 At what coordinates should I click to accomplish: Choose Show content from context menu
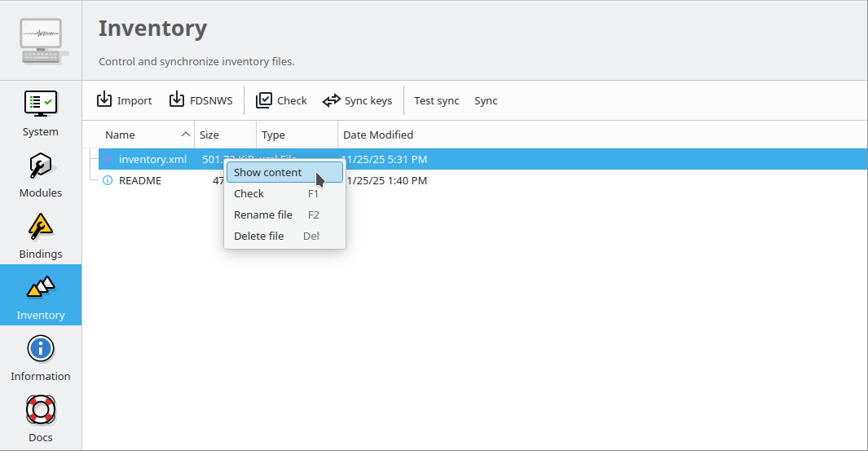coord(268,173)
